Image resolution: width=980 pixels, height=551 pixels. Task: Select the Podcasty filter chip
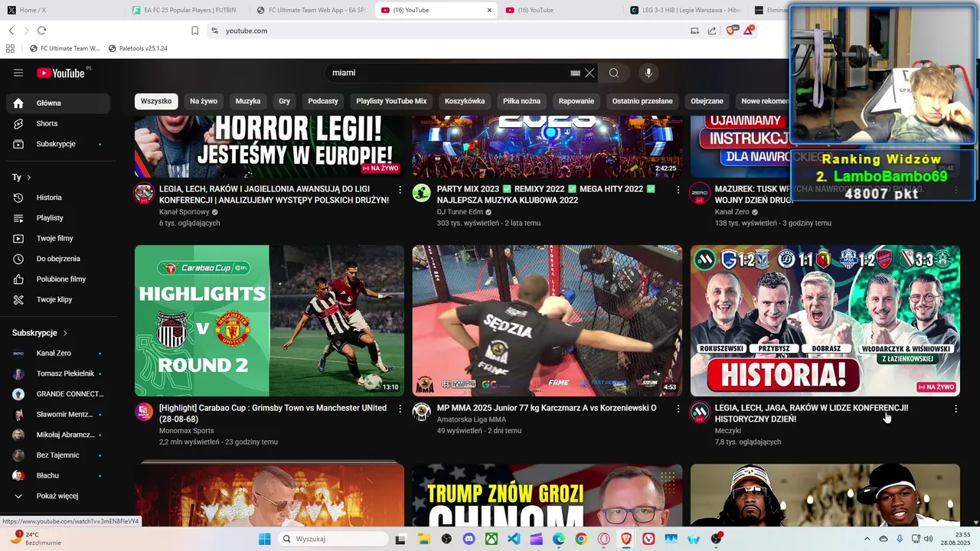point(323,101)
